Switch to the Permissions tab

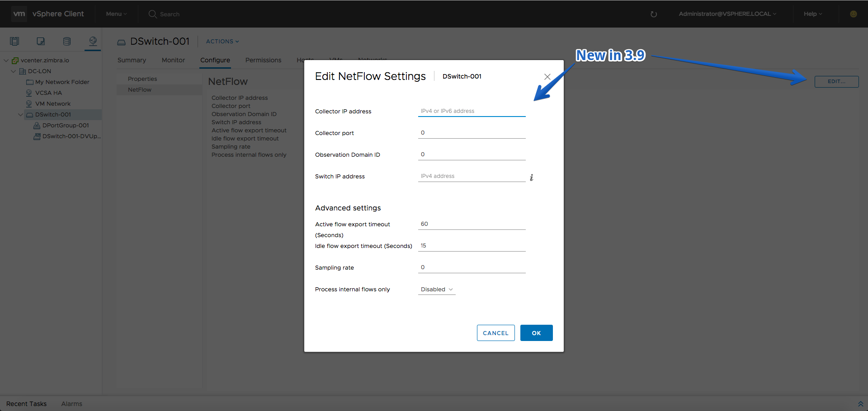pos(263,60)
